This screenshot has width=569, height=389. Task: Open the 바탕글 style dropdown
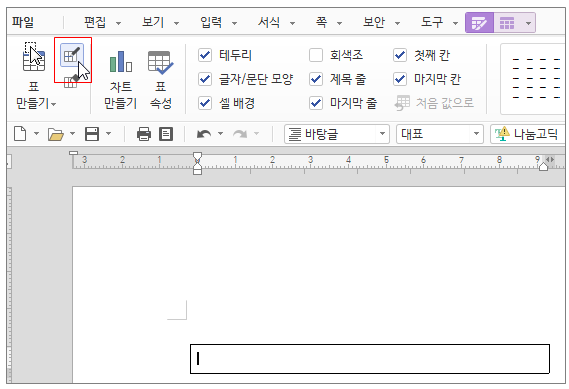pyautogui.click(x=382, y=134)
